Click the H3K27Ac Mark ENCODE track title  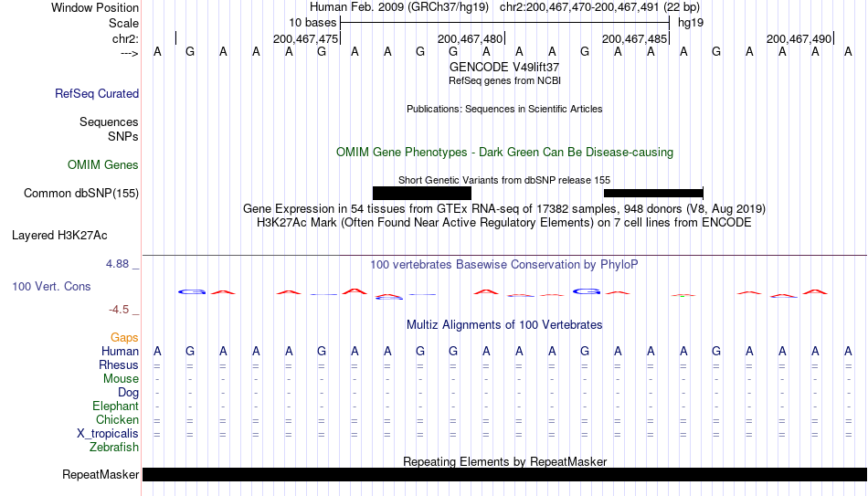pyautogui.click(x=504, y=223)
